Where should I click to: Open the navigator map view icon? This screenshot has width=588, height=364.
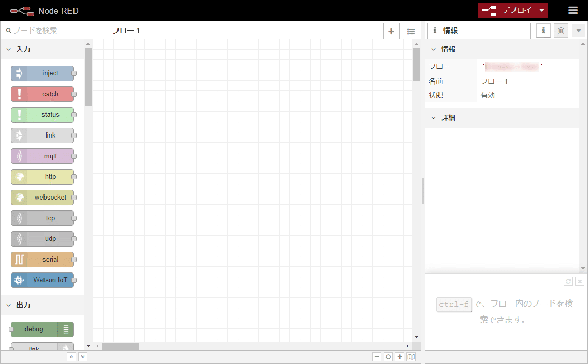(x=411, y=356)
